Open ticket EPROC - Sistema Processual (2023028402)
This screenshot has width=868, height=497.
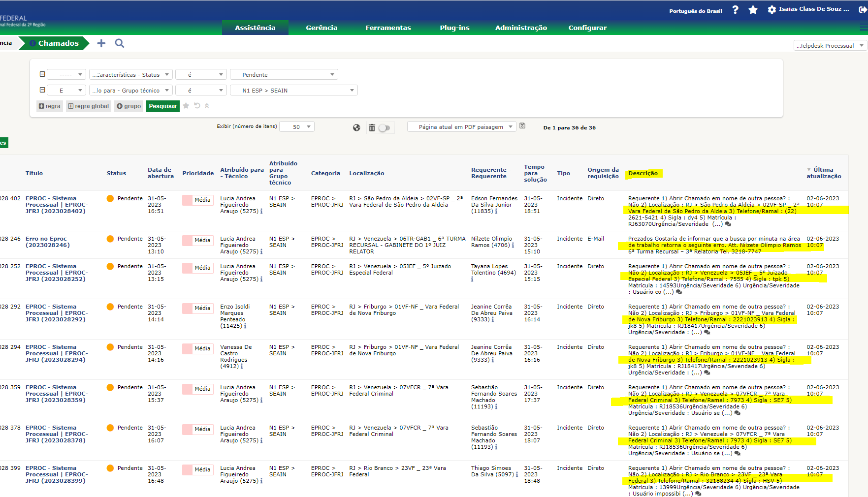(57, 205)
